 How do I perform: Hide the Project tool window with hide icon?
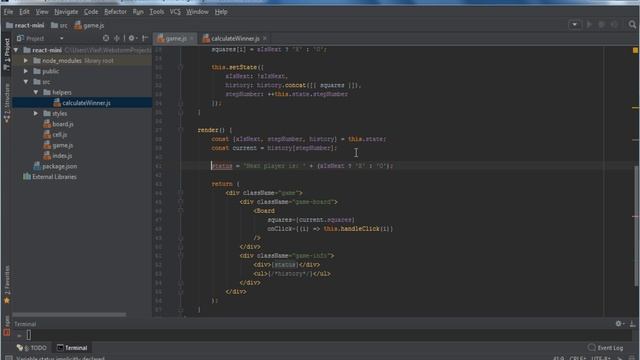[144, 38]
